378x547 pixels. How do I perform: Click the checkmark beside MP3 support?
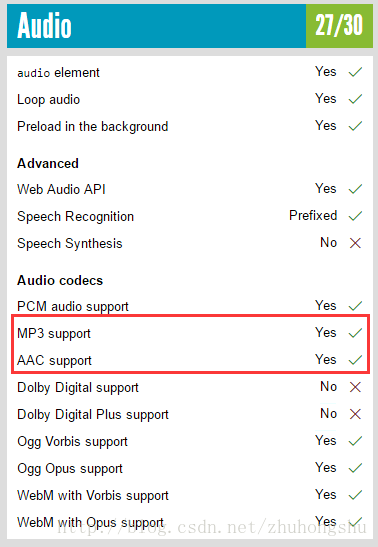(355, 333)
